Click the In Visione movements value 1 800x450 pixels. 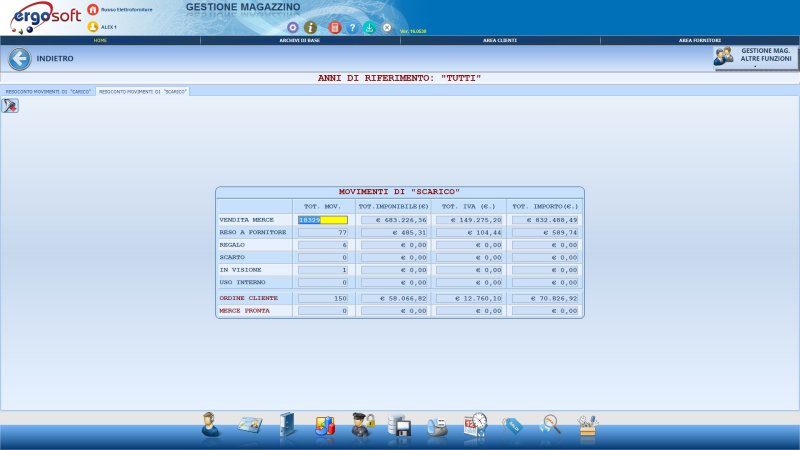point(323,270)
